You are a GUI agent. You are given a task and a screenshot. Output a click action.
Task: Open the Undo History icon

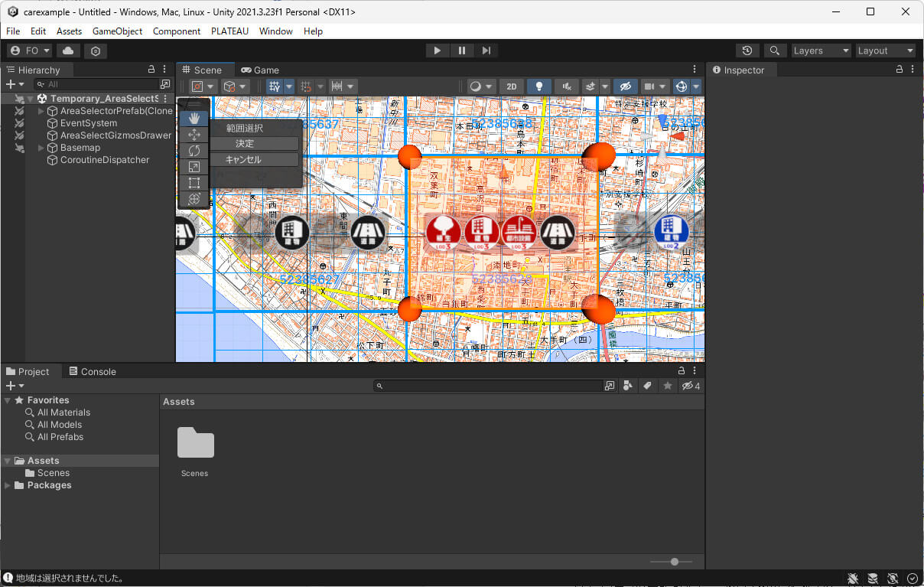tap(747, 51)
